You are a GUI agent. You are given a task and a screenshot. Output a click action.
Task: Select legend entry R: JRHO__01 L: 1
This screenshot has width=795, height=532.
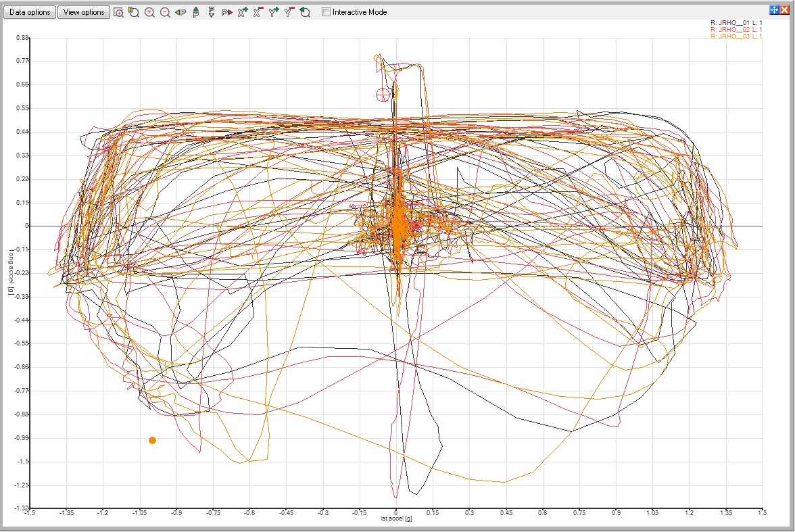[736, 23]
